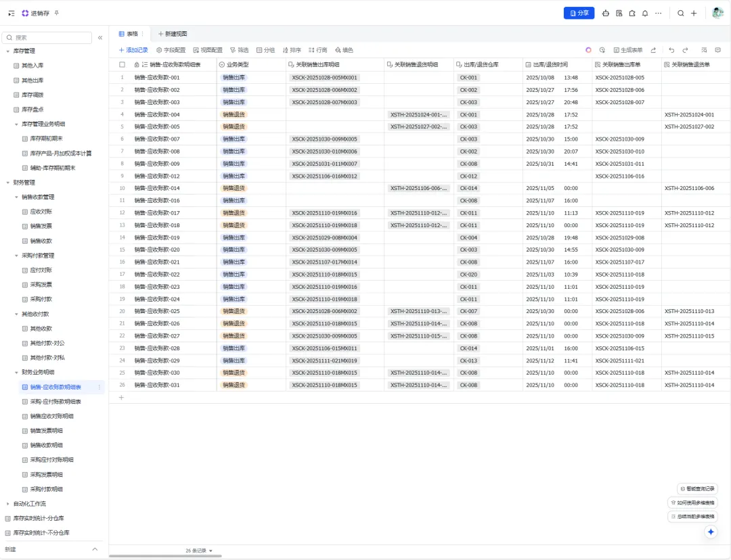Collapse the sidebar with double-chevron icon
731x560 pixels.
point(100,38)
